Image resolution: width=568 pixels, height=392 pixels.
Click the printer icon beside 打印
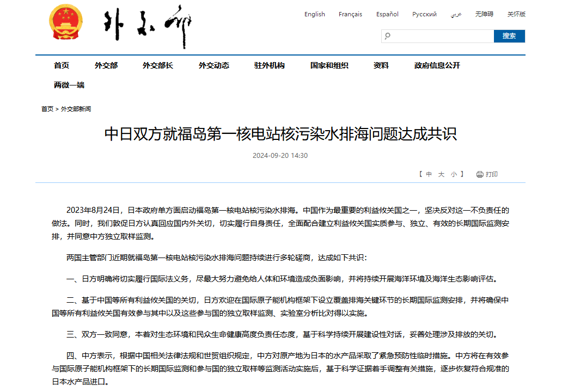[x=479, y=174]
